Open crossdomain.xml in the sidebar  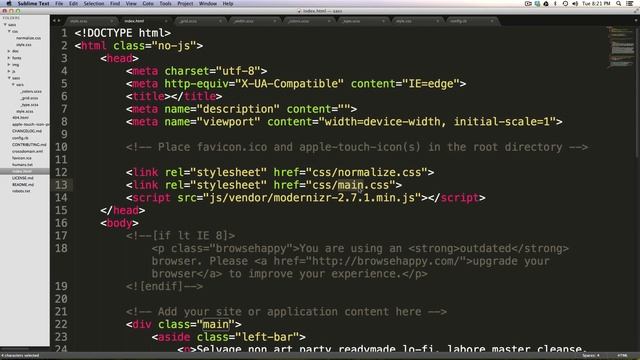27,151
